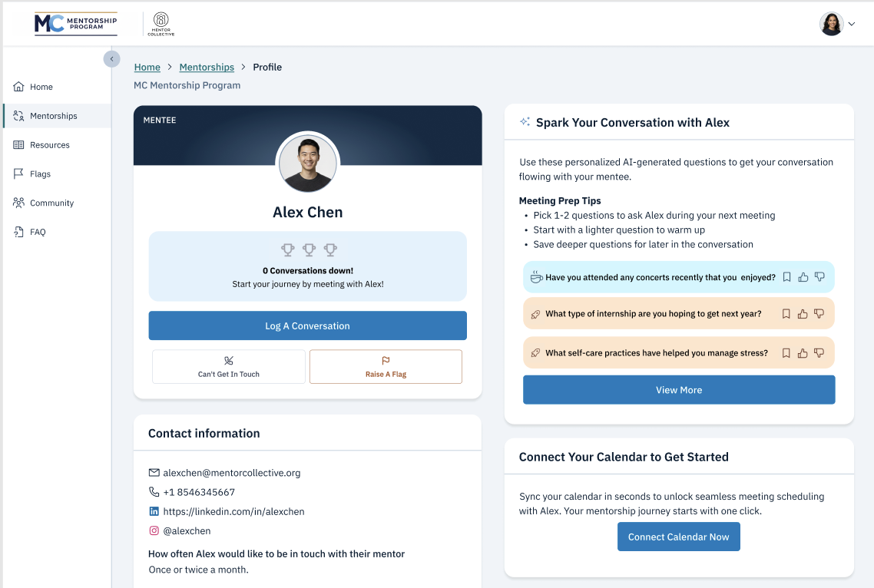This screenshot has height=588, width=874.
Task: Click the email envelope icon
Action: pyautogui.click(x=154, y=473)
